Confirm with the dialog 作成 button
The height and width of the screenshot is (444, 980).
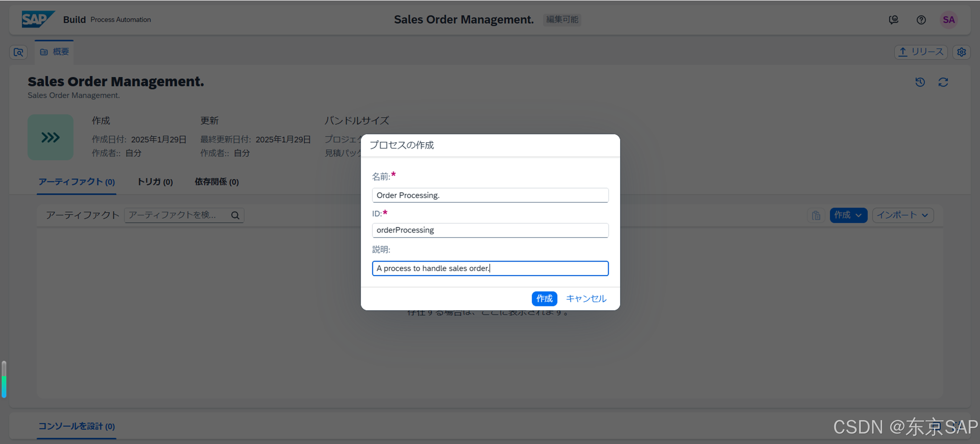544,299
